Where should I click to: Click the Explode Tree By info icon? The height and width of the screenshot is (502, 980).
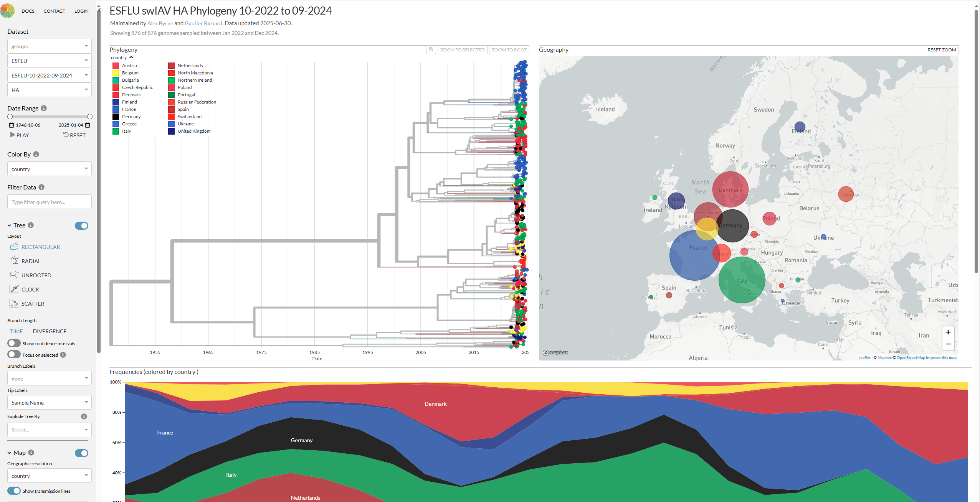click(x=84, y=416)
